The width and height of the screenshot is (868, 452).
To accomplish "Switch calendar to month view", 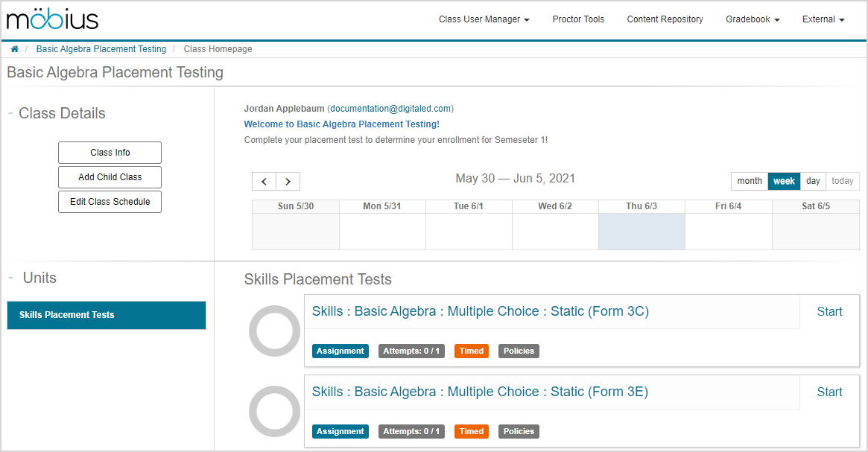I will (749, 181).
